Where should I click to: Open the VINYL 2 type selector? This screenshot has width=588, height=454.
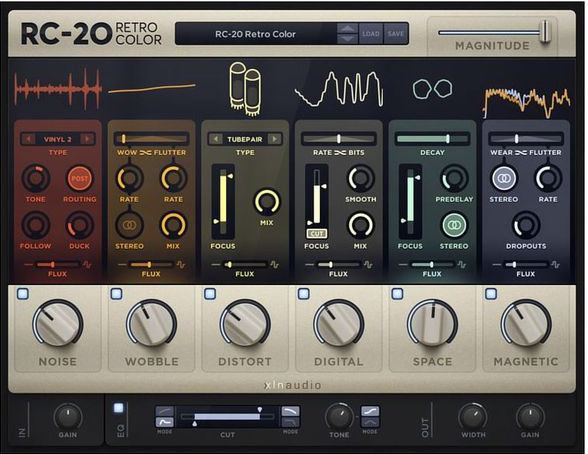pyautogui.click(x=58, y=139)
